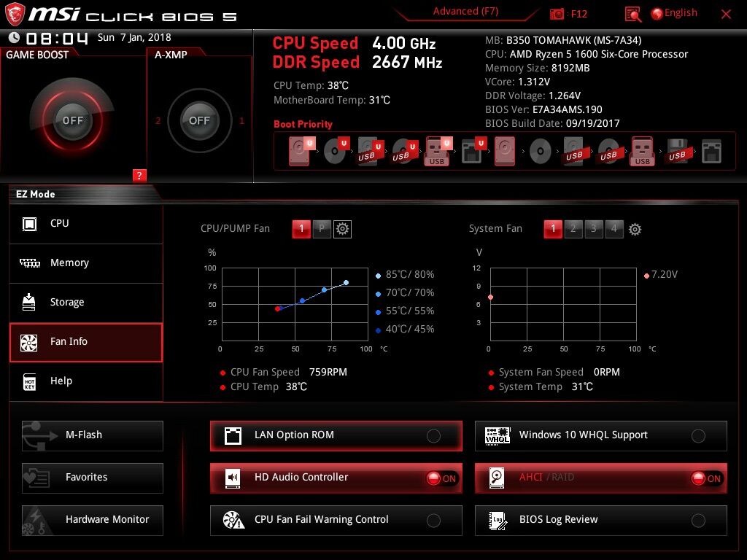Select the Pump fan P tab
Image resolution: width=747 pixels, height=560 pixels.
coord(322,229)
